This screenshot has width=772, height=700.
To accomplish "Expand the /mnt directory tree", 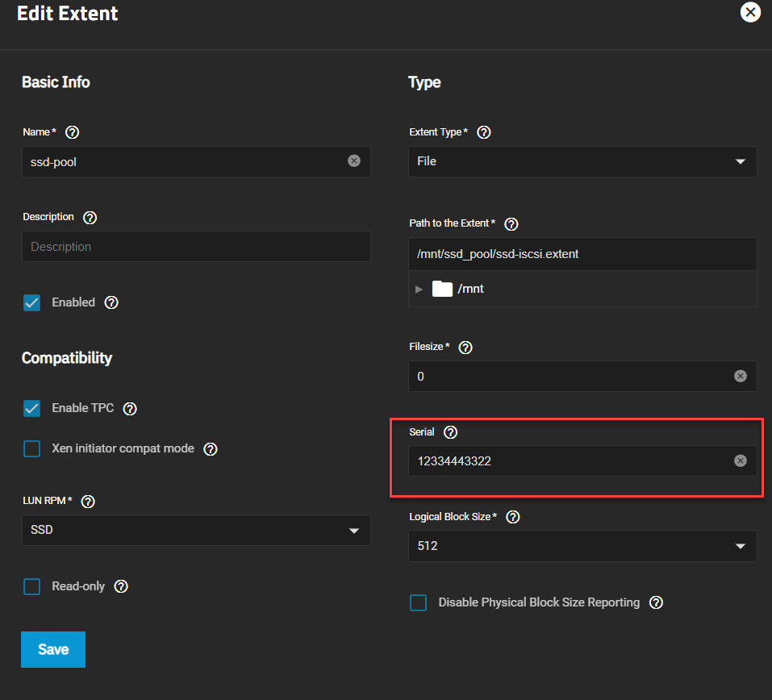I will [x=419, y=290].
